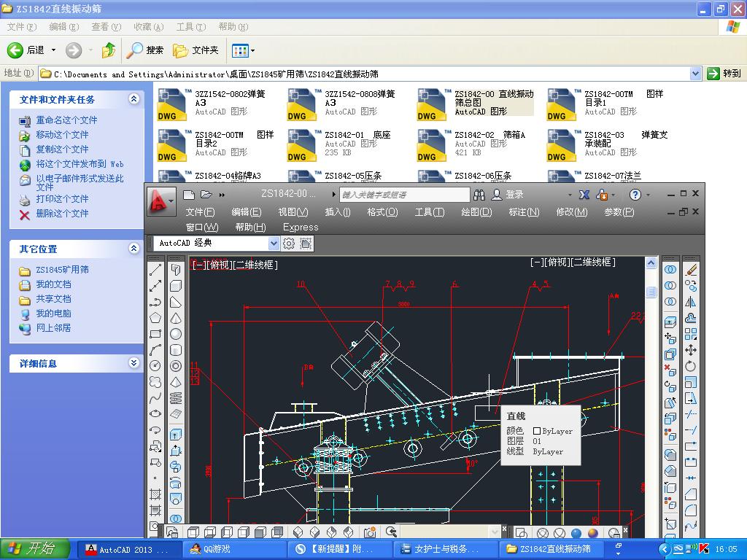Viewport: 747px width, 560px height.
Task: Open the 绘图(D) menu in AutoCAD
Action: (476, 212)
